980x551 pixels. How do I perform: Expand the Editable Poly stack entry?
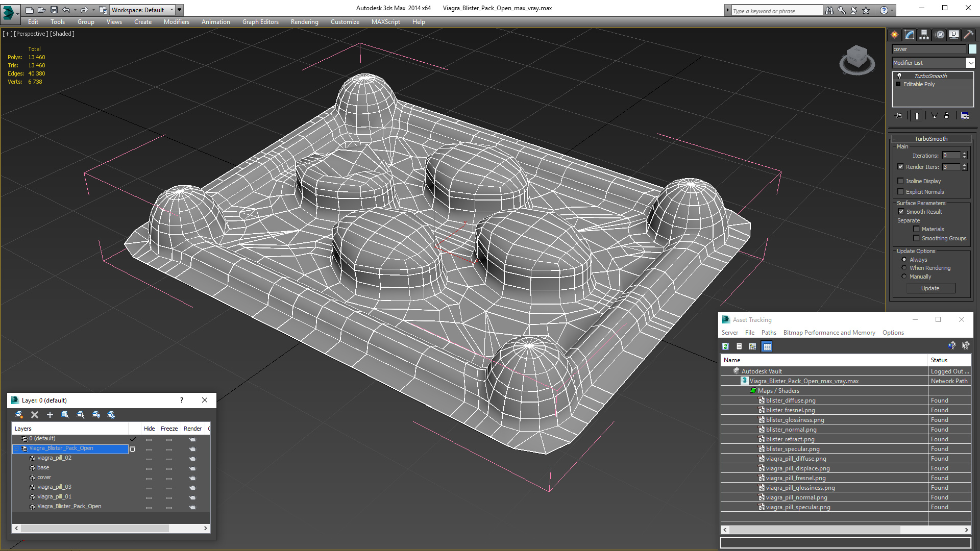pyautogui.click(x=898, y=84)
